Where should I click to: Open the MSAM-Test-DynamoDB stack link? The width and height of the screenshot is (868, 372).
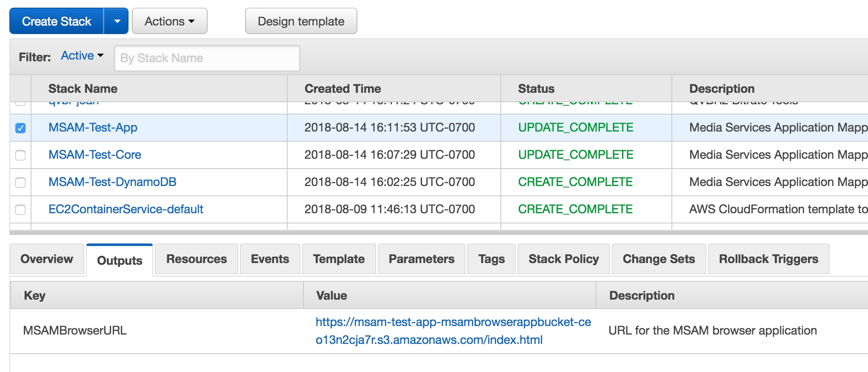coord(112,182)
